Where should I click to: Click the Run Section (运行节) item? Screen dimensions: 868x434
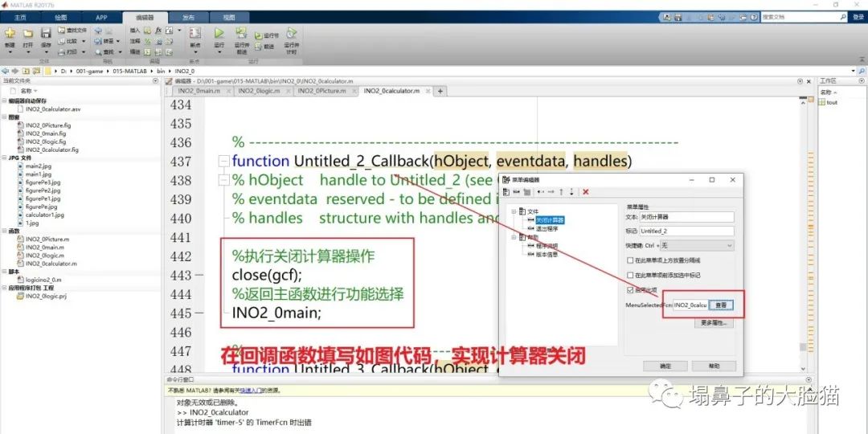(267, 35)
